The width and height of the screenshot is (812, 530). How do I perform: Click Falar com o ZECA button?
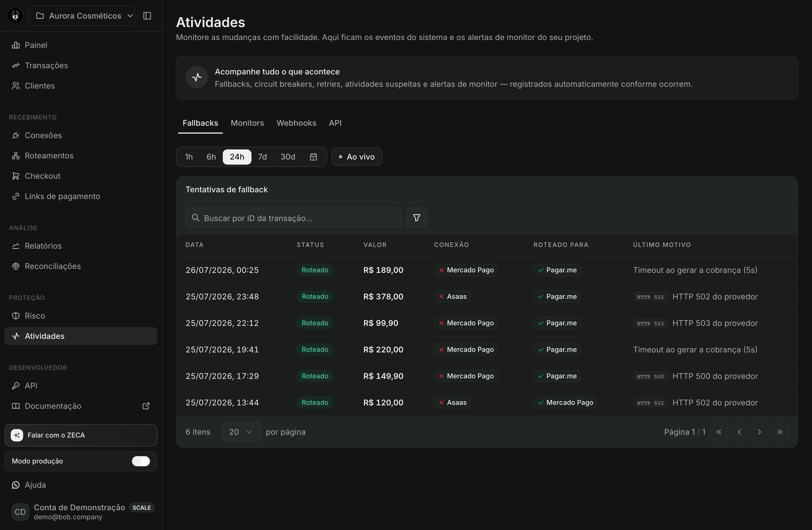(x=81, y=435)
